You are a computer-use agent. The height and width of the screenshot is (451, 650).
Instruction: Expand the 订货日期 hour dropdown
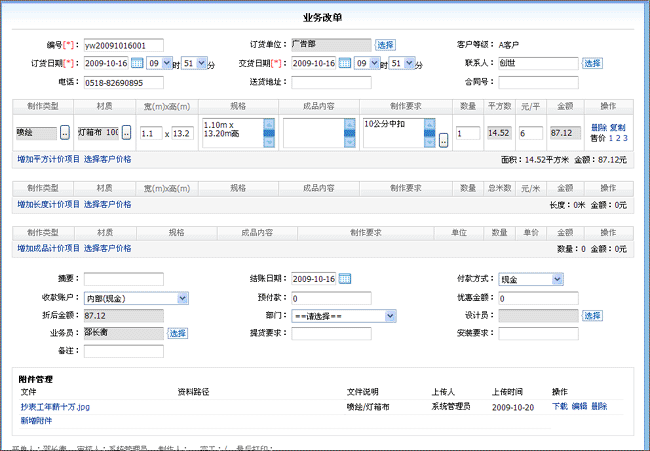167,63
